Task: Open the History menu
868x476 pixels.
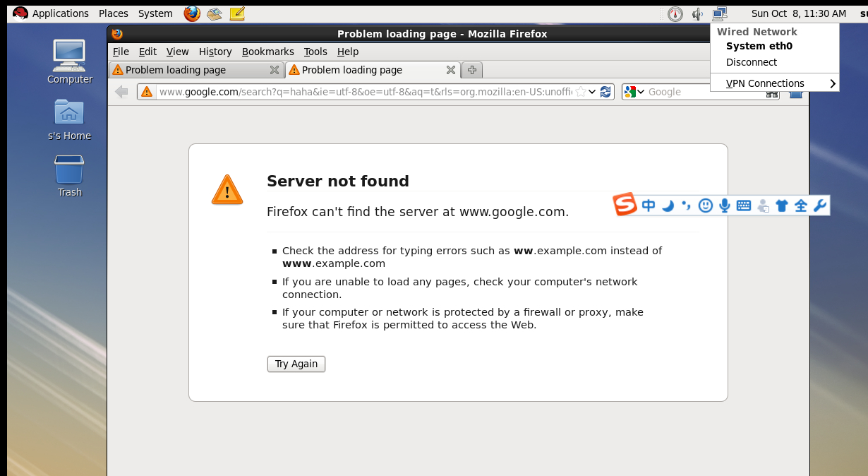Action: (215, 52)
